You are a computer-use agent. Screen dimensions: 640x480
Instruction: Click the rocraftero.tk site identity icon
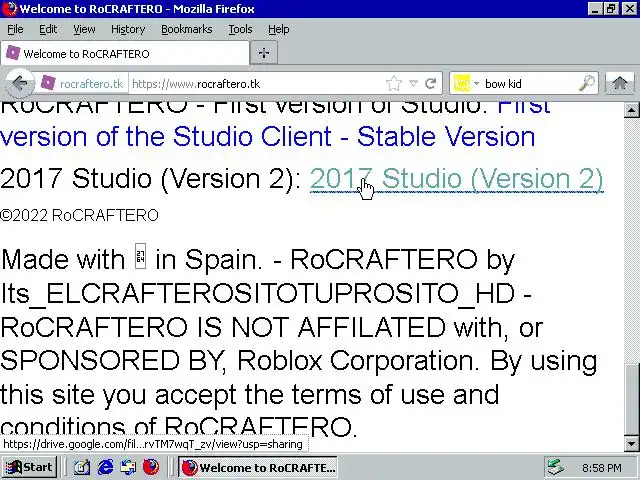[x=48, y=83]
